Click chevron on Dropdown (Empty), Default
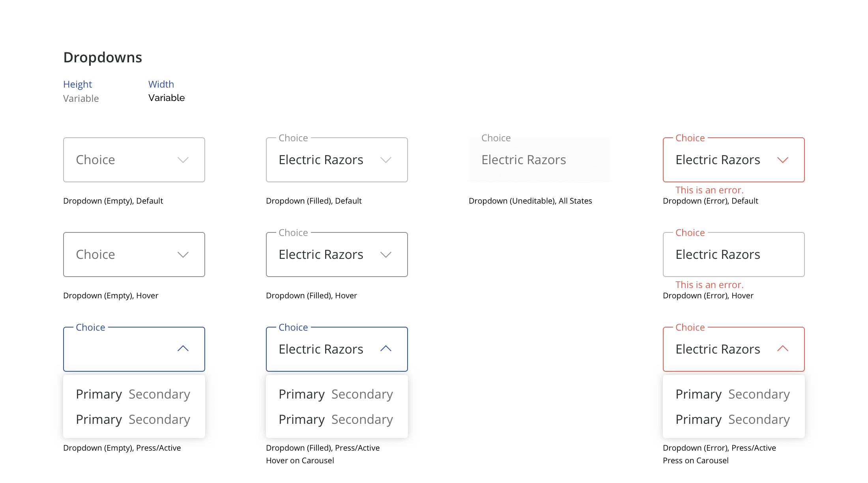Image resolution: width=868 pixels, height=483 pixels. point(183,160)
